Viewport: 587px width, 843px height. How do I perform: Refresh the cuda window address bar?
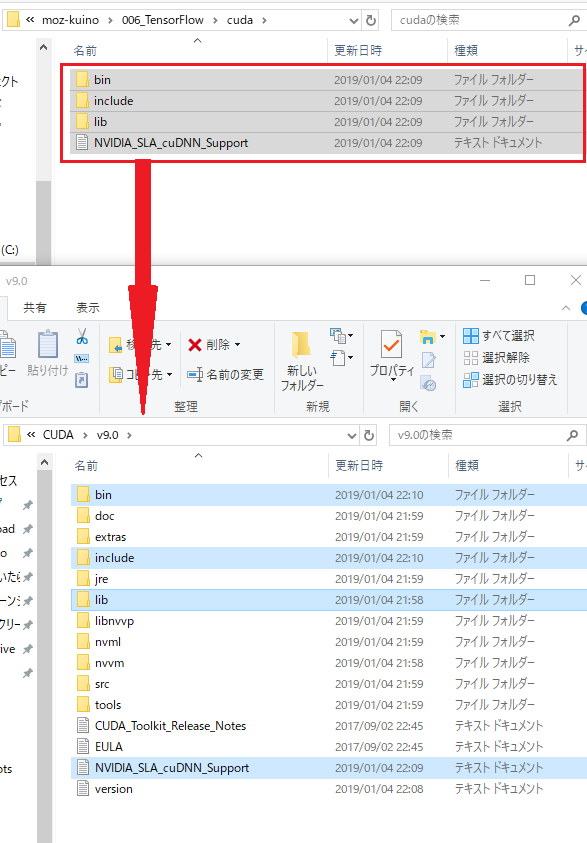tap(371, 20)
